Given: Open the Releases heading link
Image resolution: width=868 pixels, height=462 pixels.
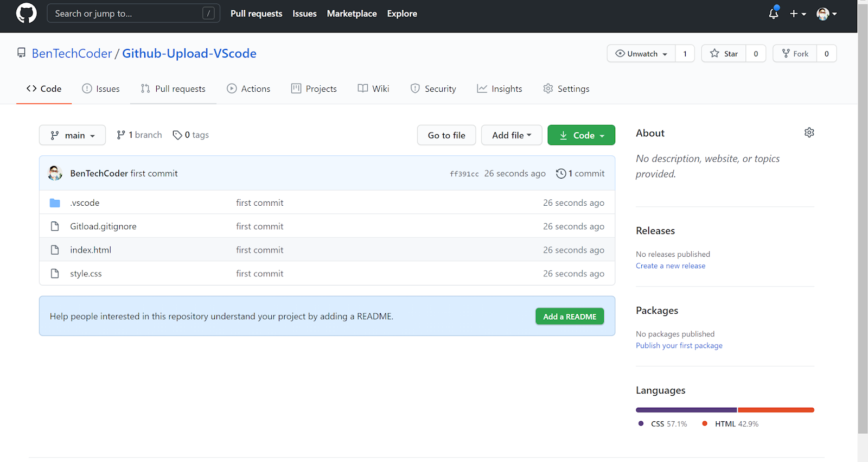Looking at the screenshot, I should pos(655,231).
